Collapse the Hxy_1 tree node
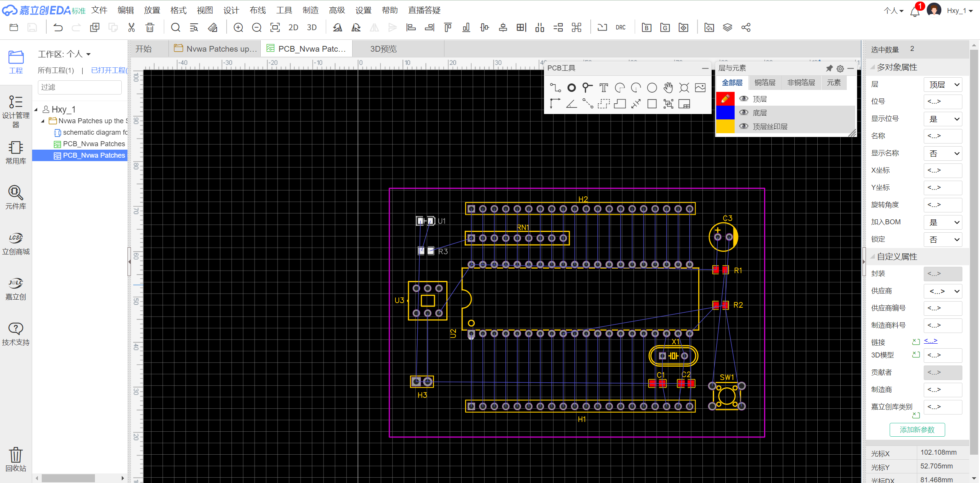 coord(36,109)
